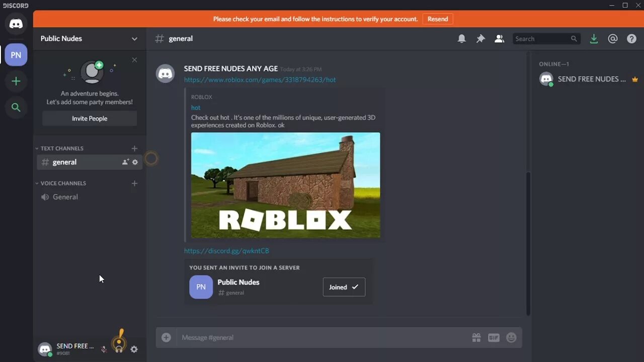Open emoji picker smiley icon
The width and height of the screenshot is (644, 362).
pyautogui.click(x=511, y=337)
